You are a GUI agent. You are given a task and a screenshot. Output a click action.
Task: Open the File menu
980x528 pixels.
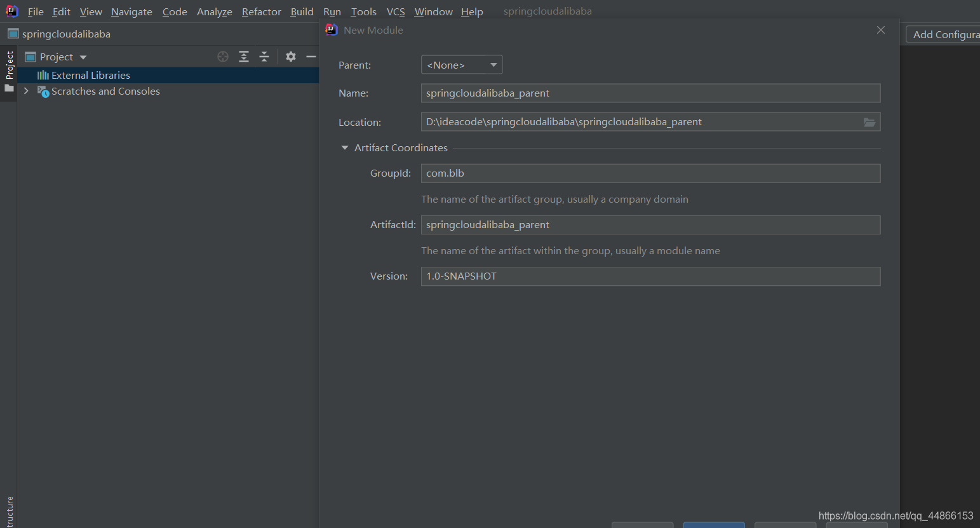[36, 11]
